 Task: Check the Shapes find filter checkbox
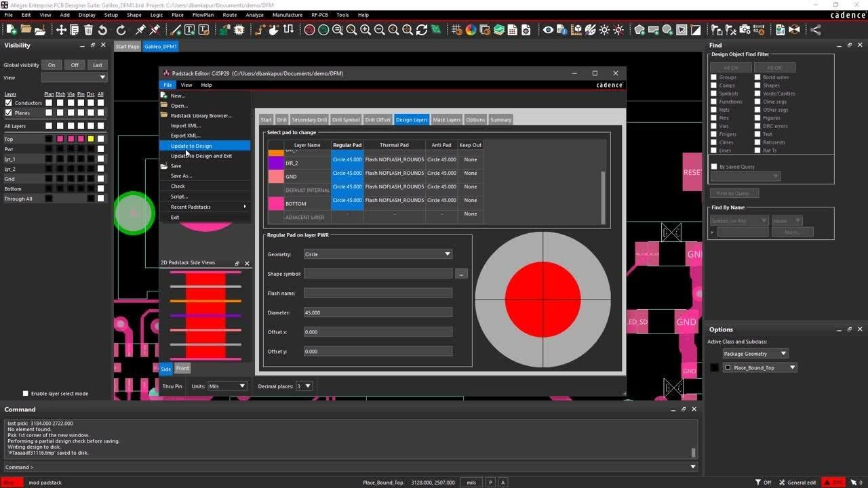[x=757, y=85]
